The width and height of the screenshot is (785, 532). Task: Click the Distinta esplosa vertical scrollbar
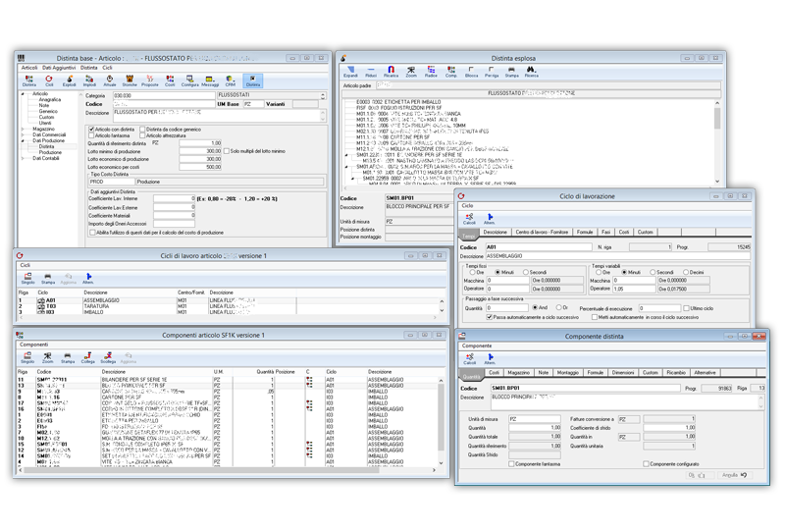coord(717,142)
